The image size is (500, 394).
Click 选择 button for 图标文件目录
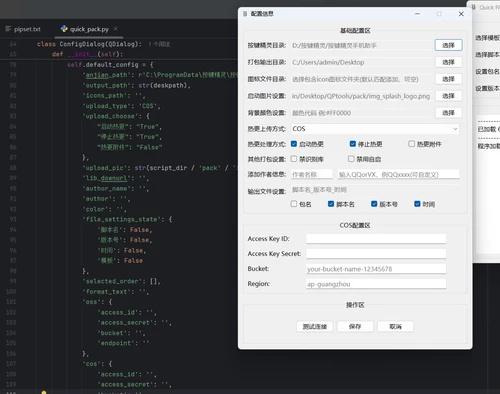coord(448,79)
